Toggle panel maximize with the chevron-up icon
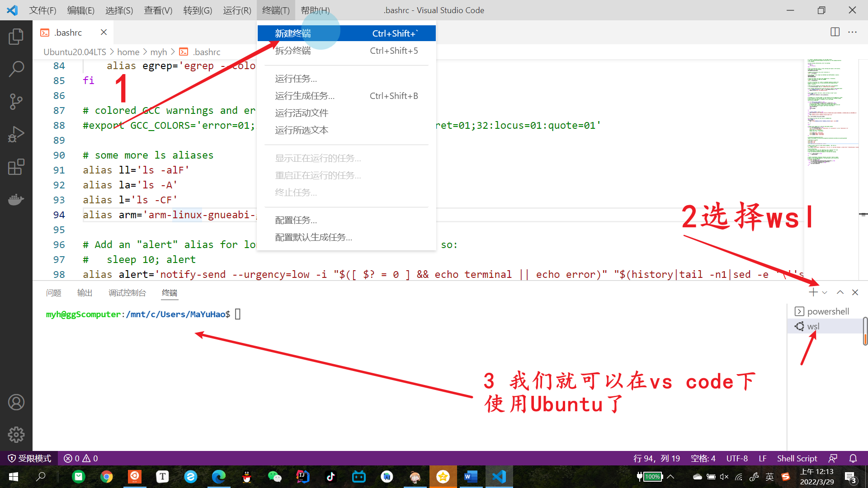Viewport: 868px width, 488px height. (840, 292)
